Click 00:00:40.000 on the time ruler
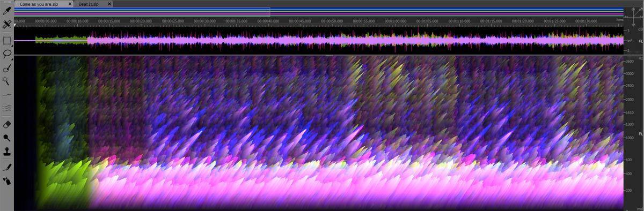The height and width of the screenshot is (211, 644). (x=268, y=21)
